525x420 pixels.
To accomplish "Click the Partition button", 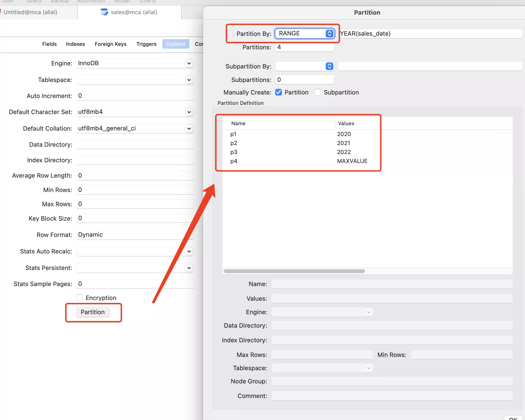I will pyautogui.click(x=93, y=312).
